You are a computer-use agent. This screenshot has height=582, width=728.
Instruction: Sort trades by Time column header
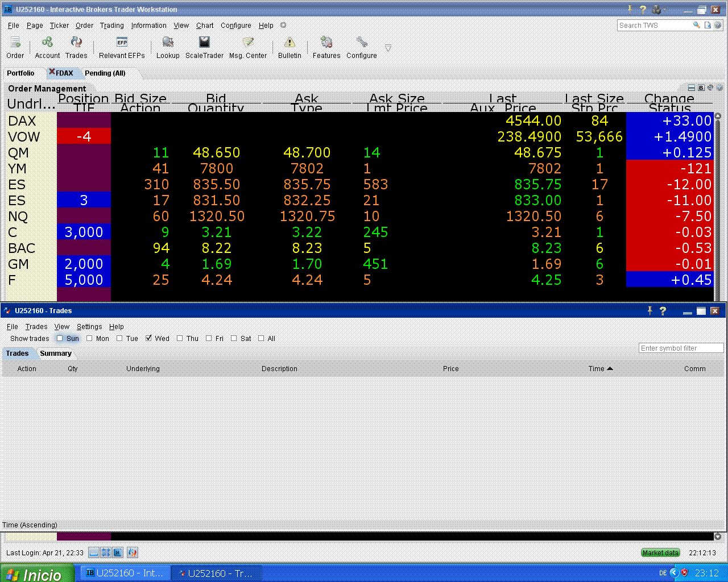point(601,369)
